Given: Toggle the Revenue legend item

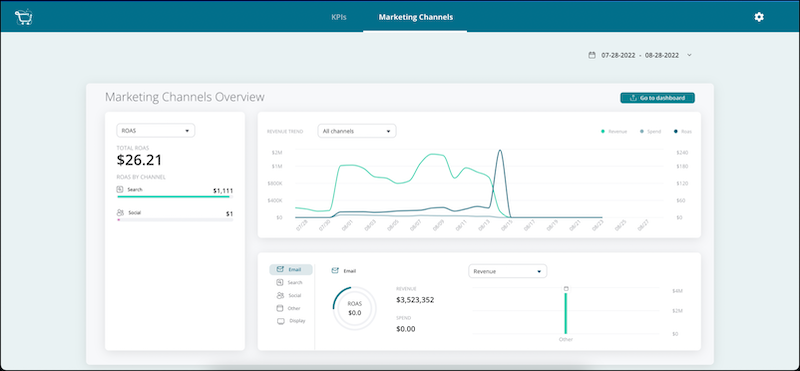Looking at the screenshot, I should tap(614, 132).
